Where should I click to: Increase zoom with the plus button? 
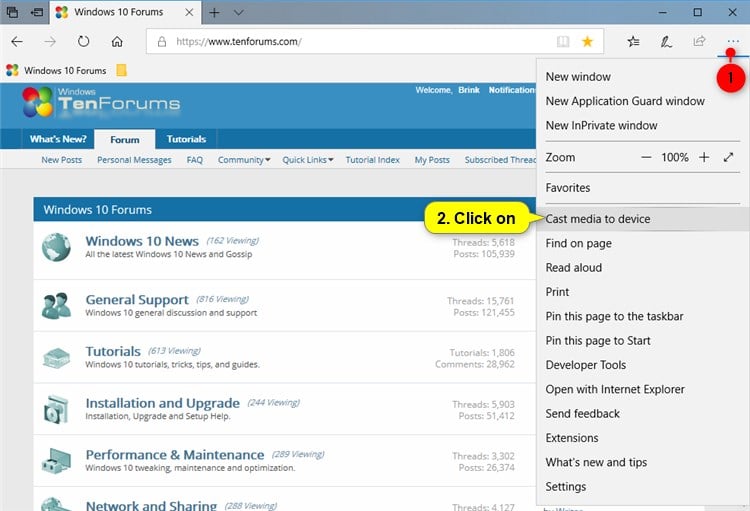704,157
